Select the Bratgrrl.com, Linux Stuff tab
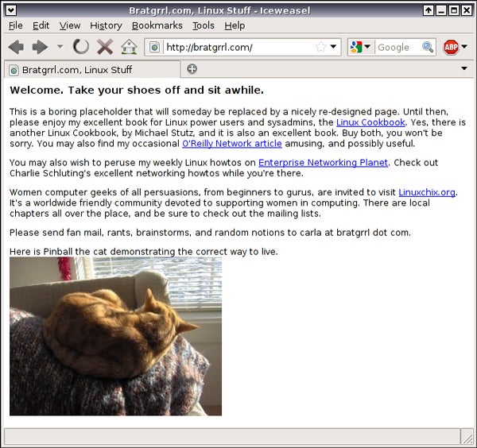477x448 pixels. (x=92, y=70)
